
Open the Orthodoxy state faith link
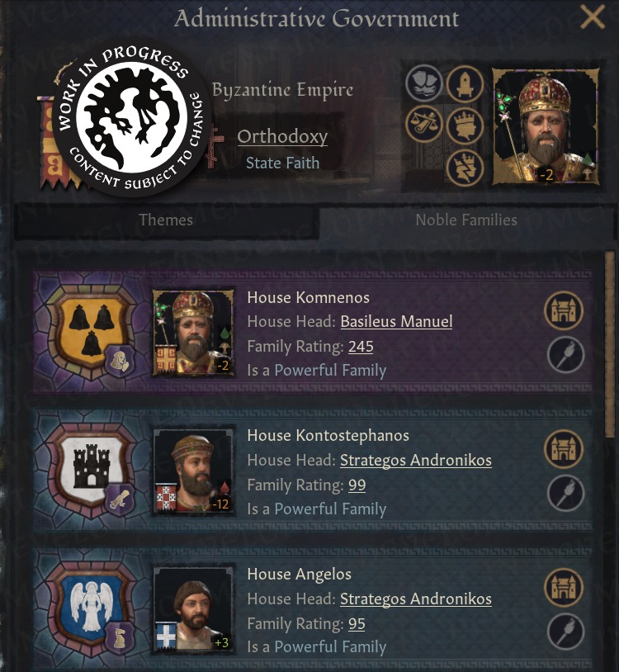282,137
